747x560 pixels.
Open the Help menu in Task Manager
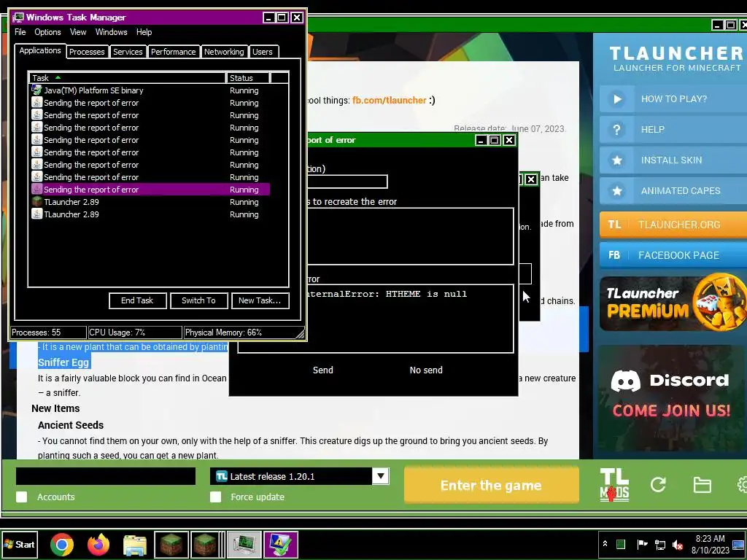pyautogui.click(x=144, y=32)
